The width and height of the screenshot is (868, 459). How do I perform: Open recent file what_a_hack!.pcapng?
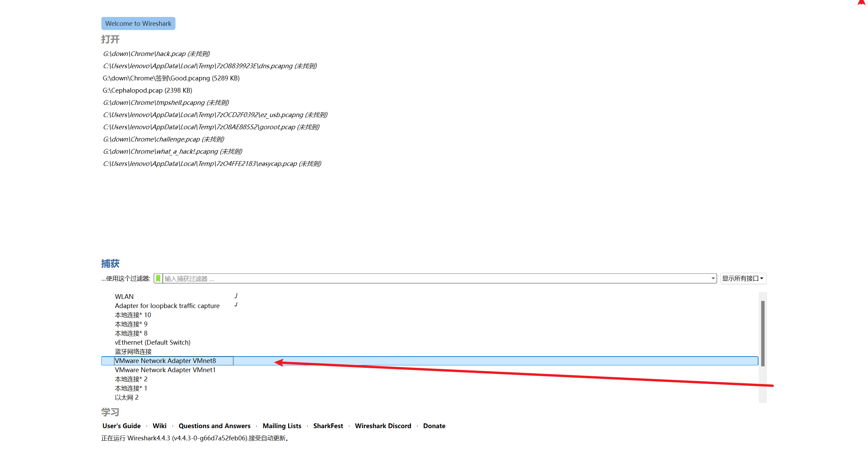click(x=173, y=151)
